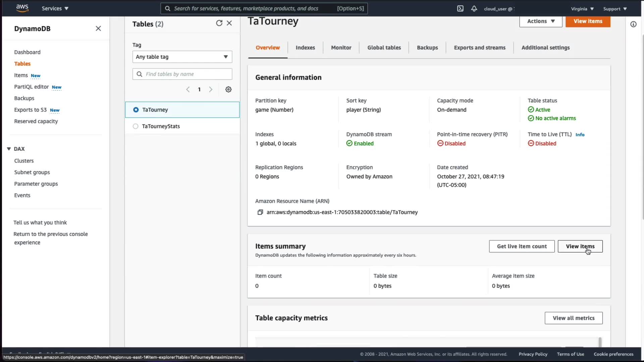The height and width of the screenshot is (362, 644).
Task: Collapse the DAX section
Action: (9, 149)
